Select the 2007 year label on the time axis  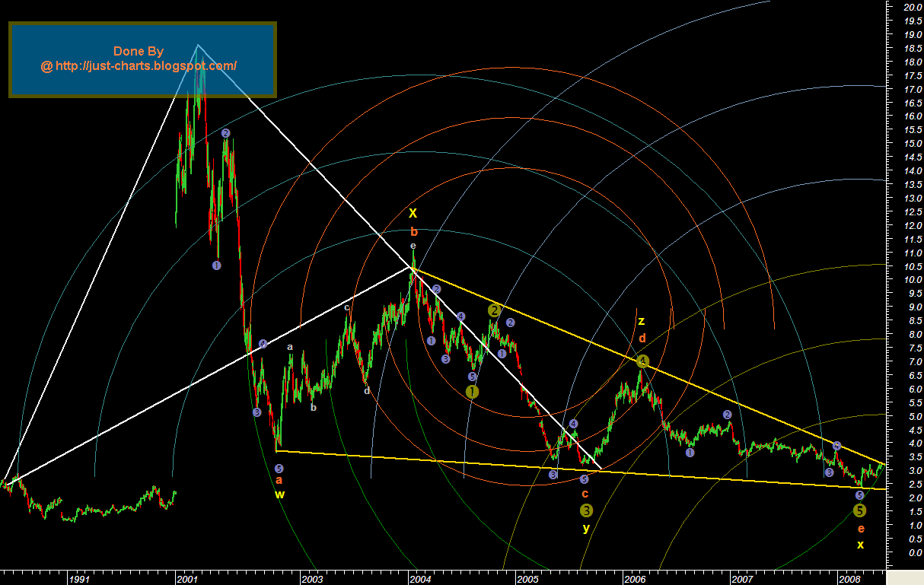point(743,580)
